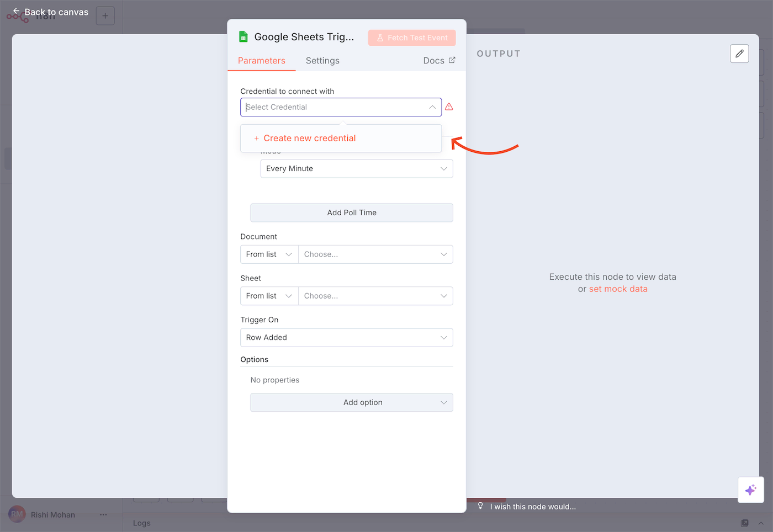The height and width of the screenshot is (532, 773).
Task: Collapse the credential dropdown chevron
Action: tap(432, 107)
